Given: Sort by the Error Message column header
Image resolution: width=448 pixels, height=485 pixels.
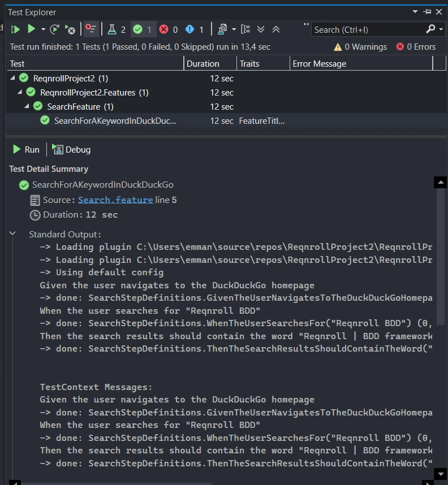Looking at the screenshot, I should point(319,64).
